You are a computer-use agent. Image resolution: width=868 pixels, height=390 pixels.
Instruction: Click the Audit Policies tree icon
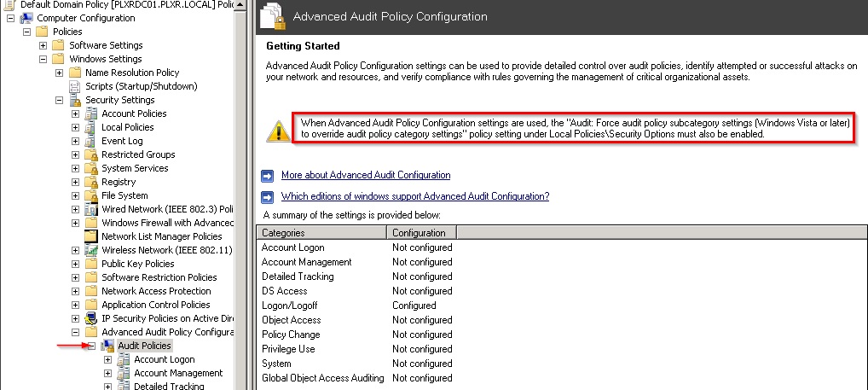(107, 346)
